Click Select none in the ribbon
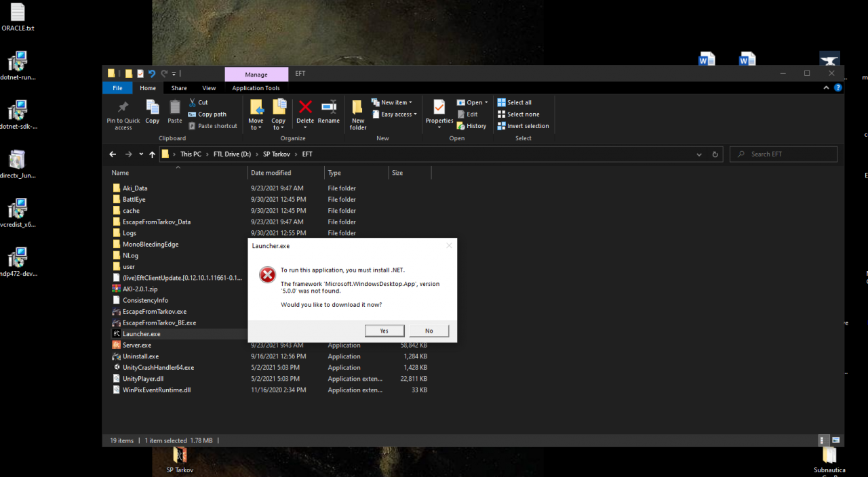868x477 pixels. coord(518,115)
